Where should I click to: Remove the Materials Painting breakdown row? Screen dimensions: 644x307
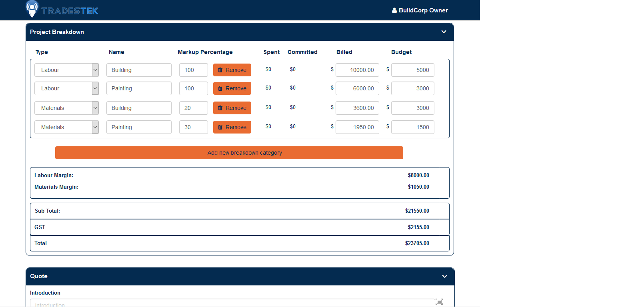[x=232, y=127]
